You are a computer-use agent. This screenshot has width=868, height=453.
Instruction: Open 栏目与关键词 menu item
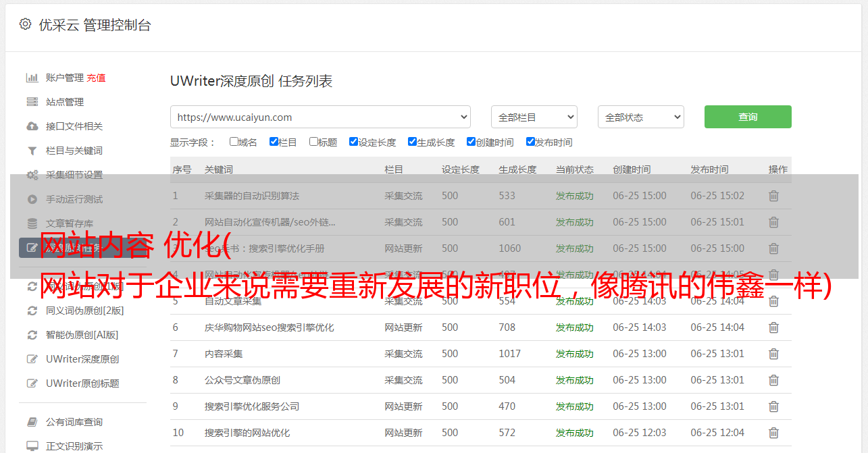click(74, 151)
